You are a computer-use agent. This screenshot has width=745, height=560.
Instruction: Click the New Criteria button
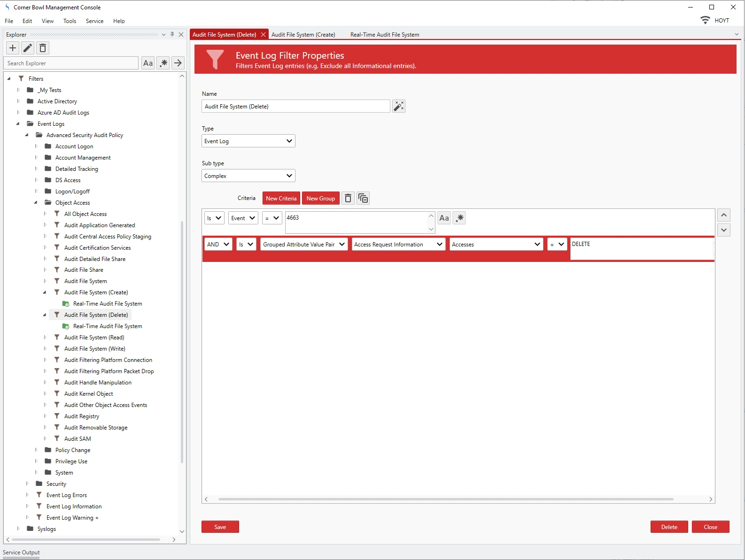[x=281, y=199]
